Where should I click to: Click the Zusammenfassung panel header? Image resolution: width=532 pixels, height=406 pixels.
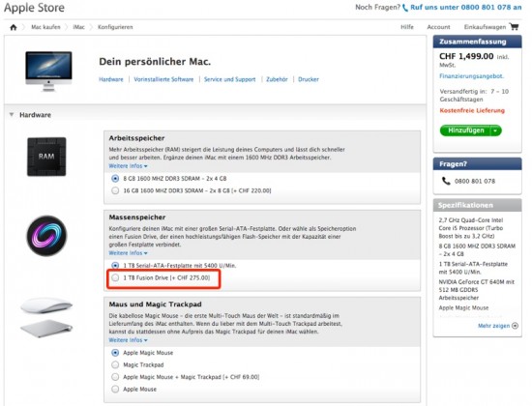pyautogui.click(x=478, y=42)
